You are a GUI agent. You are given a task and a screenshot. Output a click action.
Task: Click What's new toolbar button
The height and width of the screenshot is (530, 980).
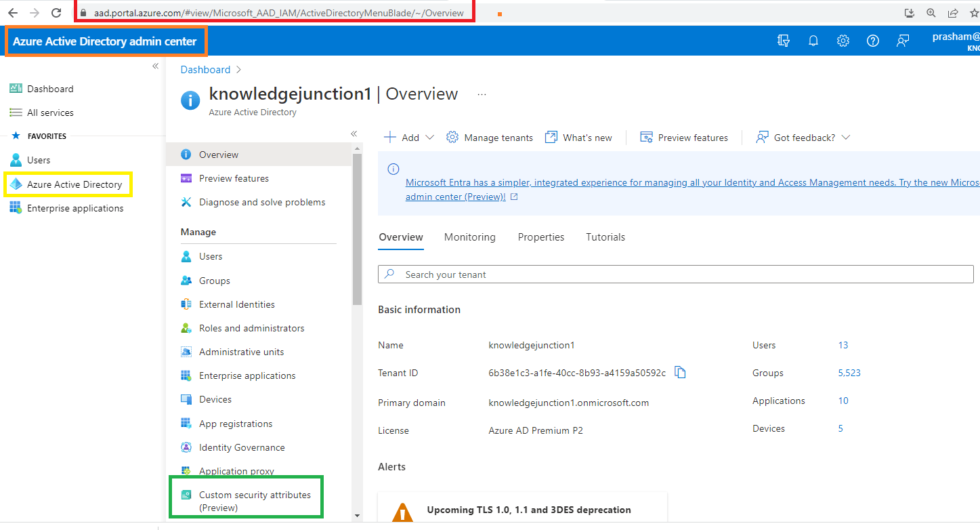[578, 138]
